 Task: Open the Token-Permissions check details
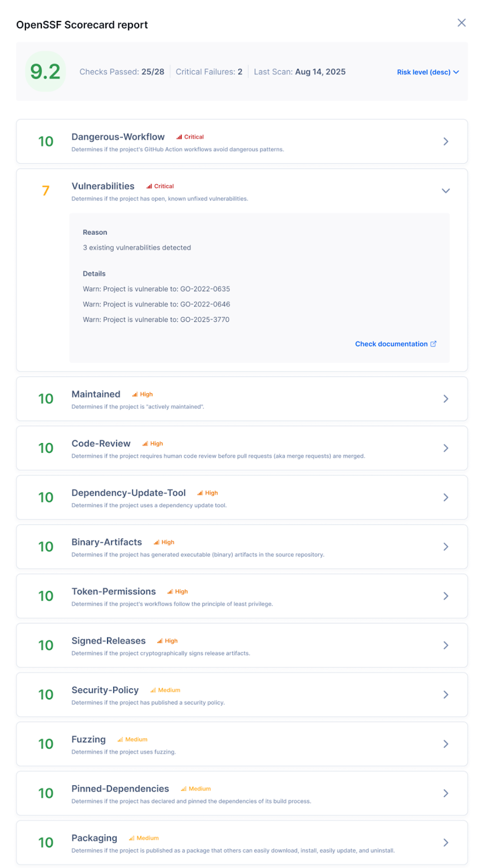pos(446,596)
